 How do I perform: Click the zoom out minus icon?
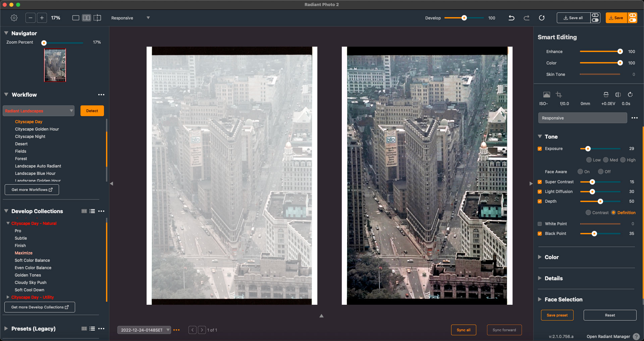coord(31,18)
